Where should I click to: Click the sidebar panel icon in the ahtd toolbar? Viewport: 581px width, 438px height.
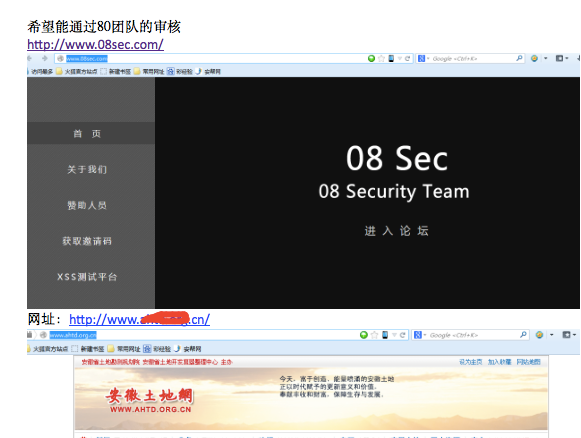tap(566, 335)
